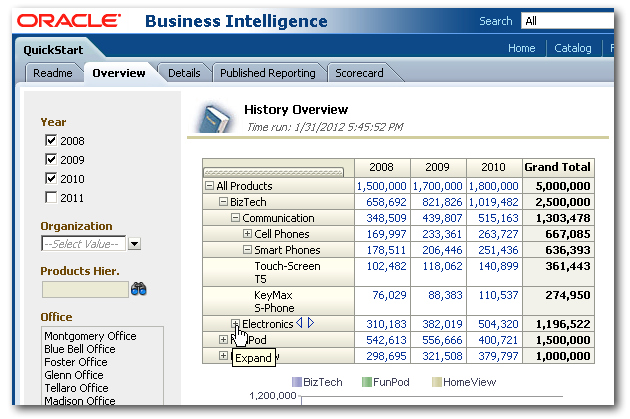The image size is (630, 419).
Task: Click the BizTech 2009 value 821,826
Action: (x=442, y=202)
